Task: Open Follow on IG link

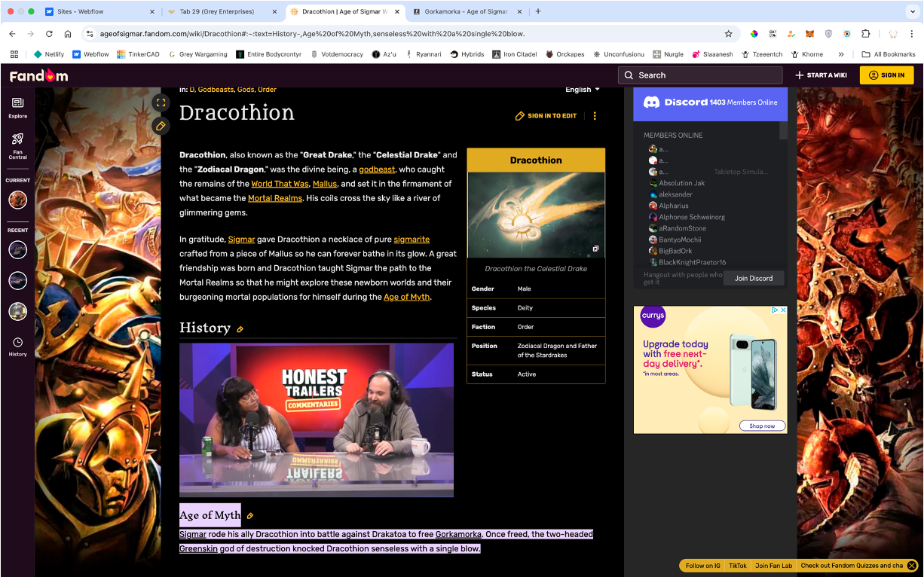Action: [703, 566]
